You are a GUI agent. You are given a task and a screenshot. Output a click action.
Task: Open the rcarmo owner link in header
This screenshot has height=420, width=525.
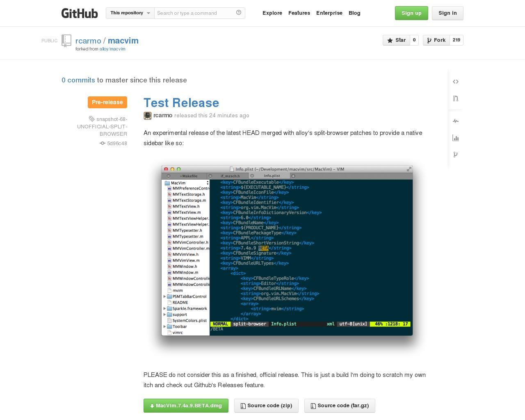(x=88, y=41)
